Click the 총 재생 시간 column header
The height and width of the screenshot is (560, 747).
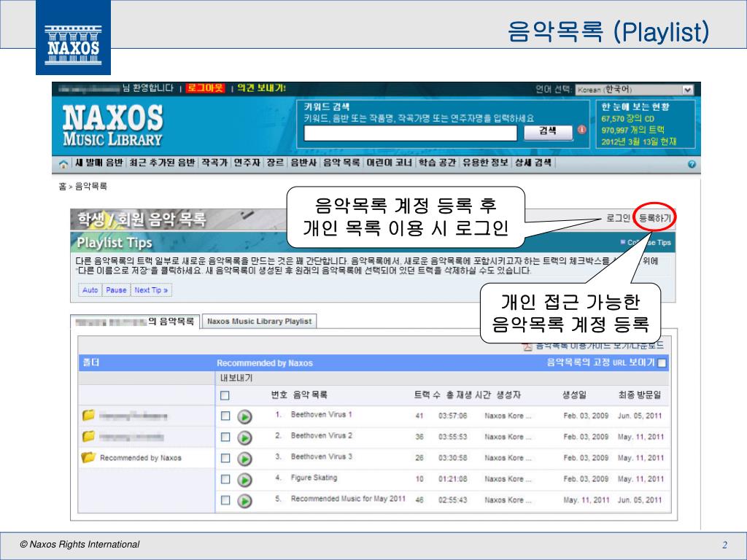pos(468,394)
